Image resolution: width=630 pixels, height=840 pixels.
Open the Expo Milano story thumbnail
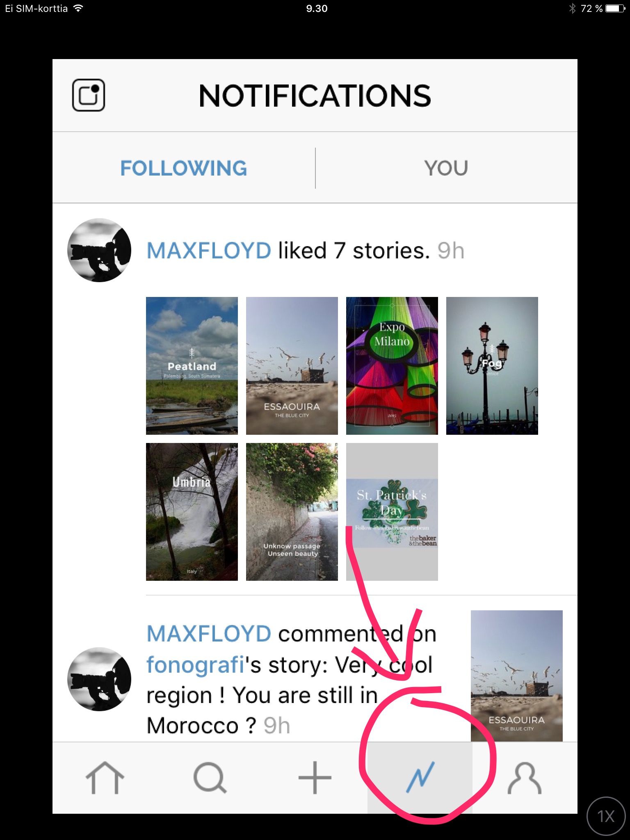(x=392, y=365)
